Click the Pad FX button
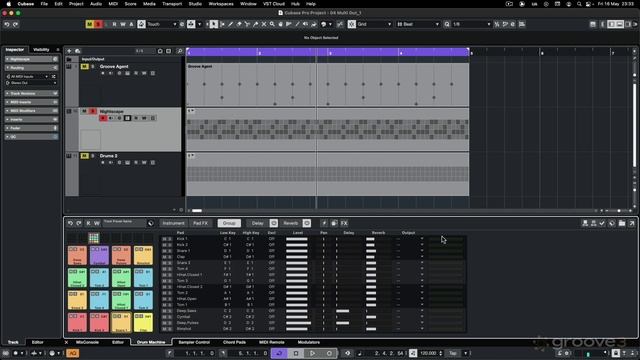The height and width of the screenshot is (360, 640). [x=200, y=223]
